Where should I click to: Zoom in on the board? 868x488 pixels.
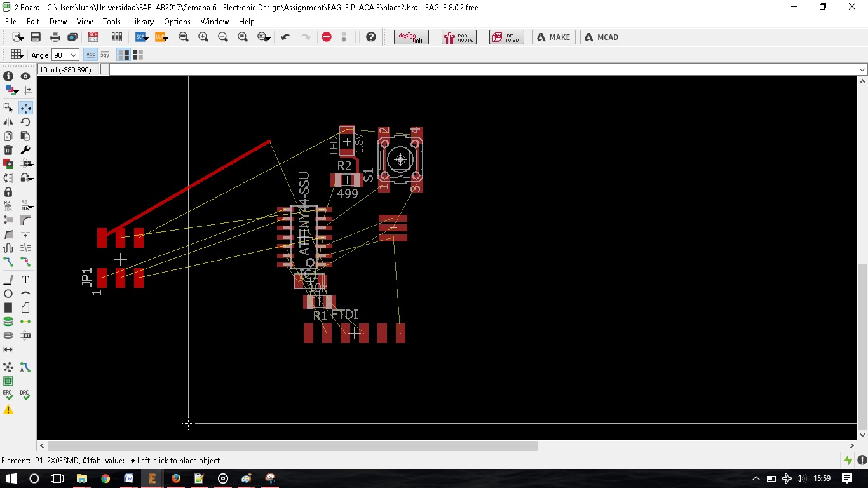203,37
